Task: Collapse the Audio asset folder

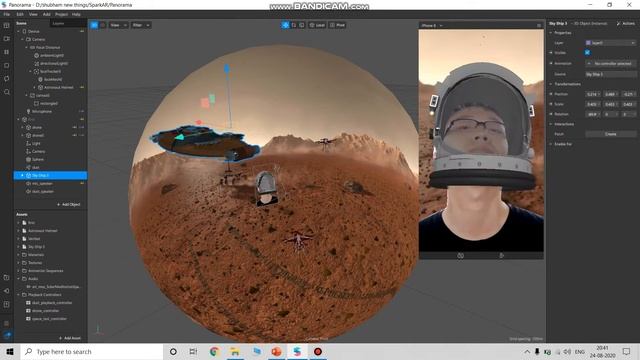Action: [x=18, y=279]
